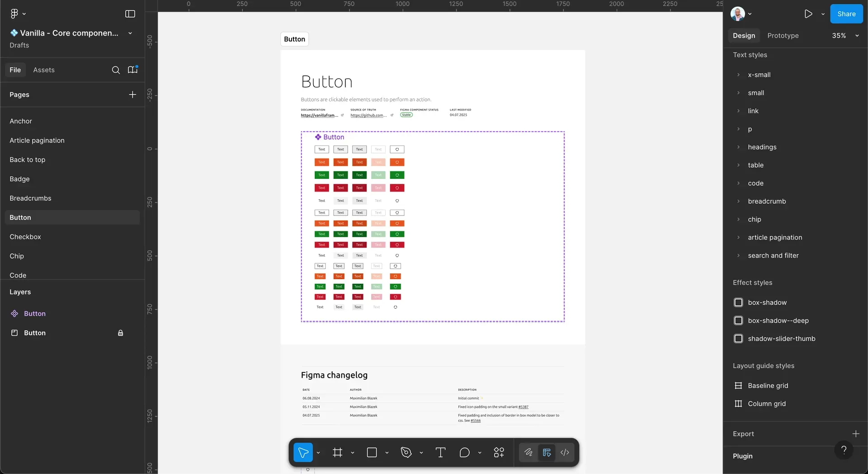Toggle the measurement Dev Mode tool
Screen dimensions: 868x474
tap(547, 452)
